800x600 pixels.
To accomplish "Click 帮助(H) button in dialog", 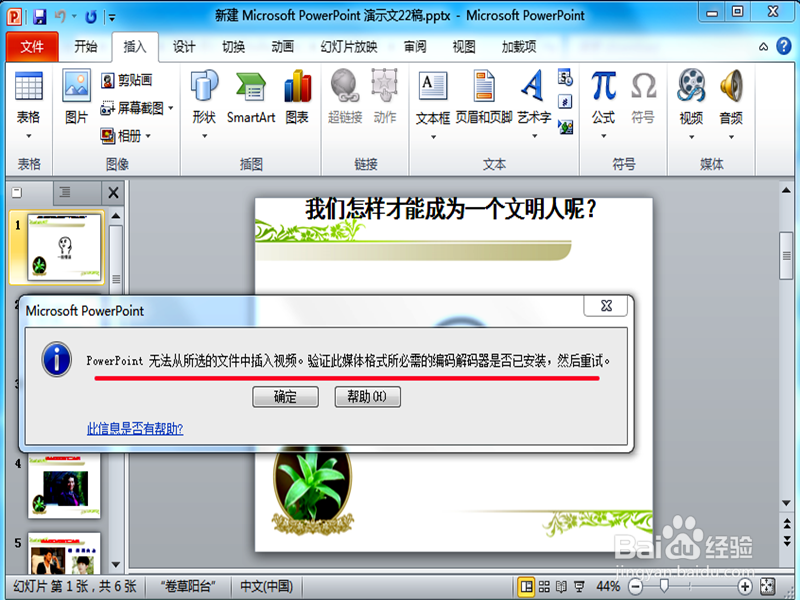I will point(367,397).
